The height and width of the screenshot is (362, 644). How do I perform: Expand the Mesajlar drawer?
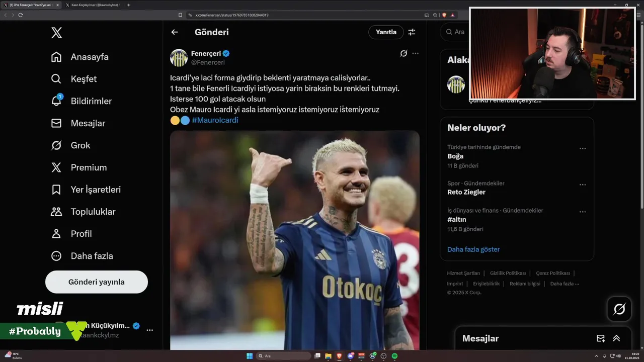[616, 338]
